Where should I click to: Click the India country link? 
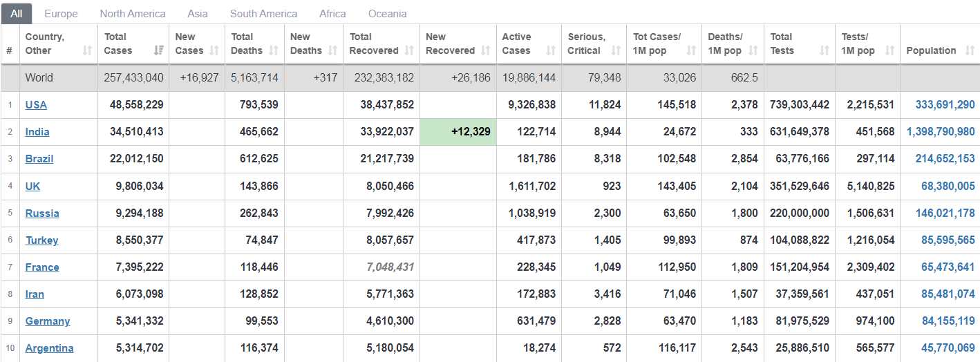tap(37, 132)
